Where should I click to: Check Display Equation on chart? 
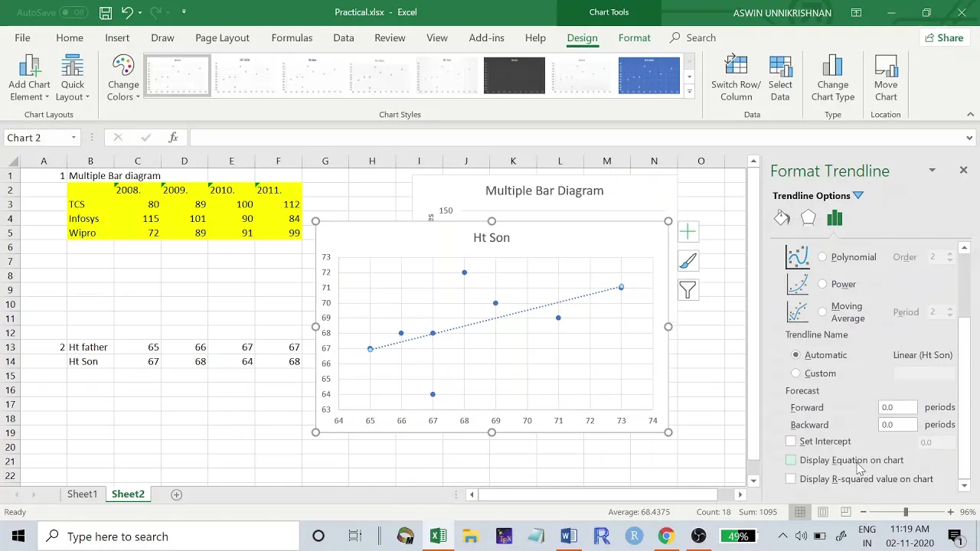(791, 460)
